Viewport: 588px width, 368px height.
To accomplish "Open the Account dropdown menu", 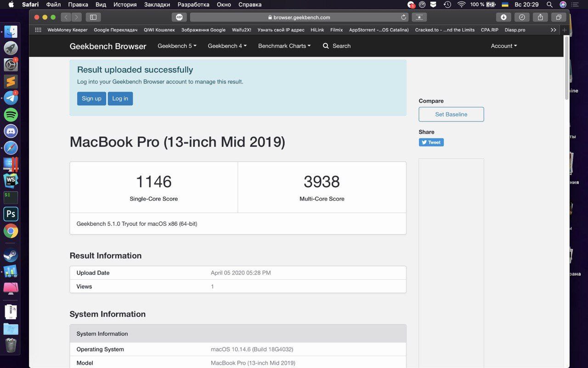I will point(504,46).
